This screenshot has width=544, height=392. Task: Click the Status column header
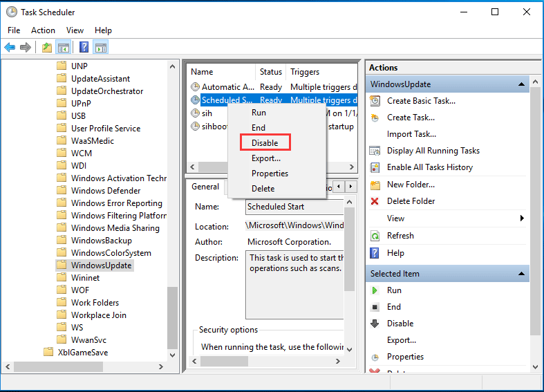(271, 72)
